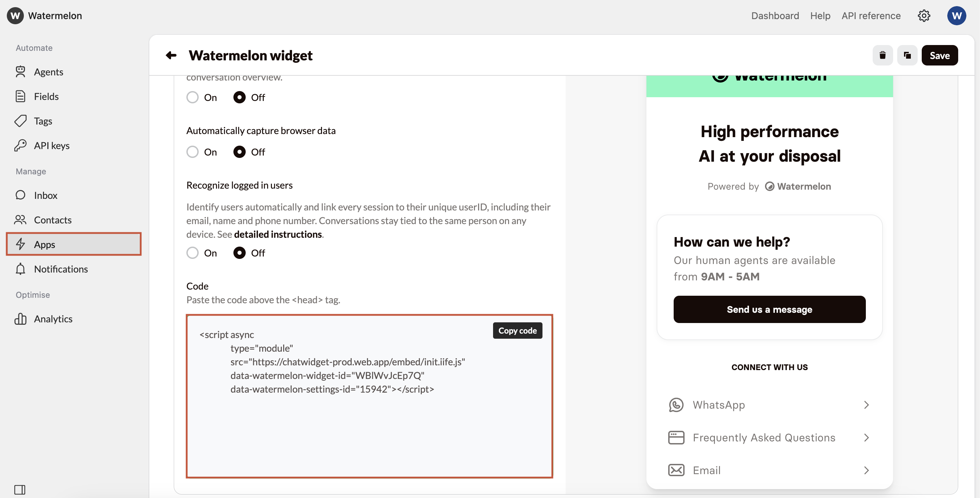Open Notifications settings
980x498 pixels.
(x=61, y=268)
